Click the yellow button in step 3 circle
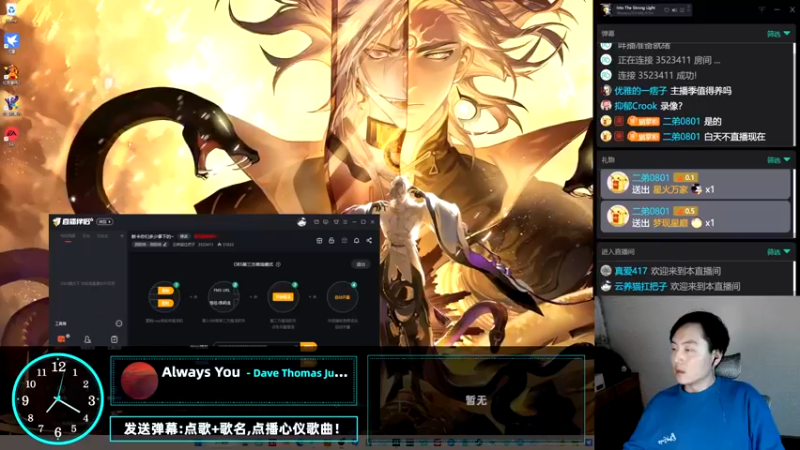Viewport: 800px width, 450px height. [283, 297]
